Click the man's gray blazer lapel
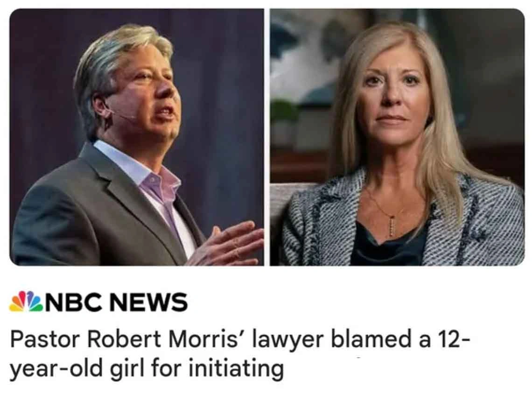The width and height of the screenshot is (532, 394). [x=112, y=190]
